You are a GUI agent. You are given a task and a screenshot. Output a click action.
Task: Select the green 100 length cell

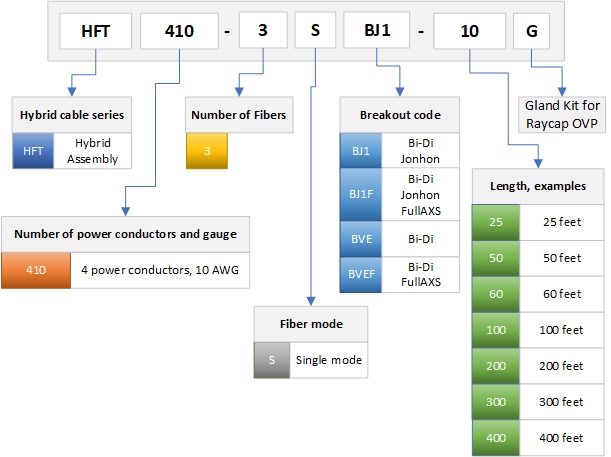[492, 327]
